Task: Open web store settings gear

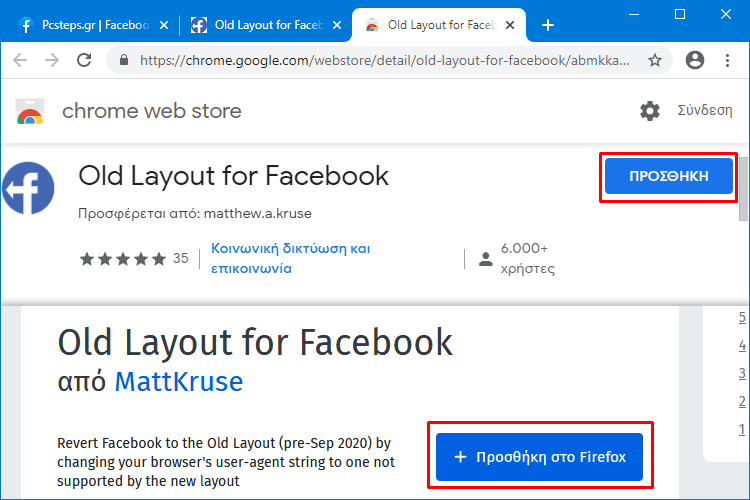Action: pyautogui.click(x=650, y=111)
